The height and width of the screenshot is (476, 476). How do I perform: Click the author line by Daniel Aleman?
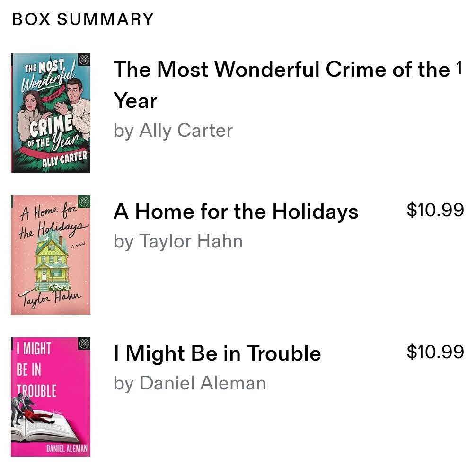[190, 383]
